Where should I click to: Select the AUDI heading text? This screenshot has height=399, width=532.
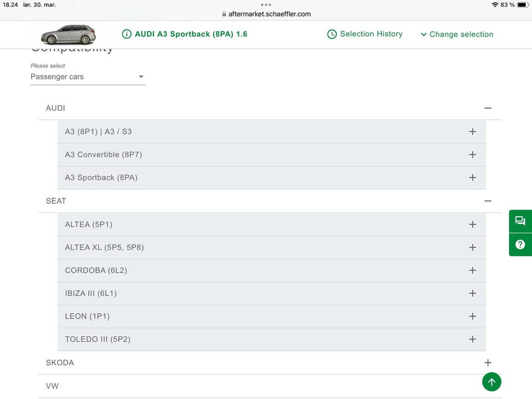[55, 108]
